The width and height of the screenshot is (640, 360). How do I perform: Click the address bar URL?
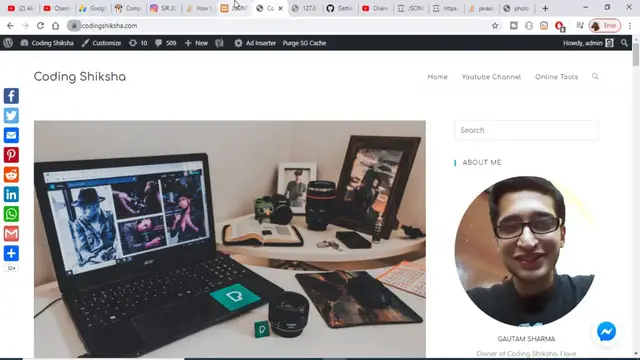[109, 26]
